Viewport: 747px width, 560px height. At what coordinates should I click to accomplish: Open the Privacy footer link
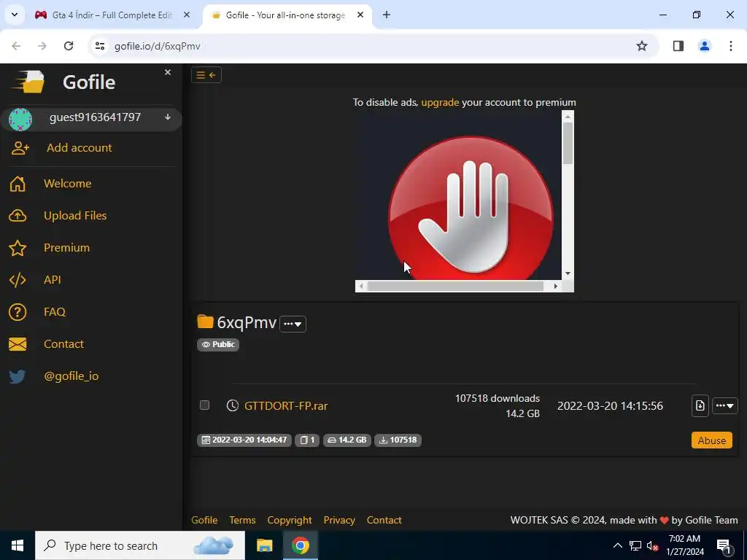pyautogui.click(x=339, y=520)
